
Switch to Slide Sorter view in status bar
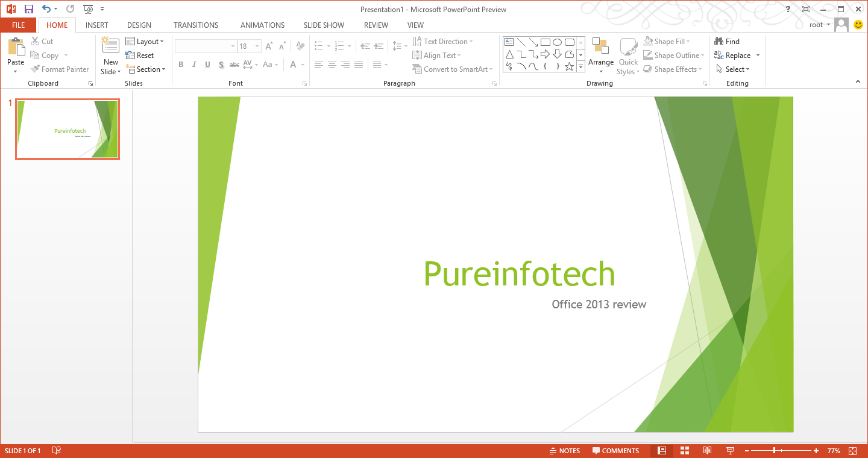point(684,450)
